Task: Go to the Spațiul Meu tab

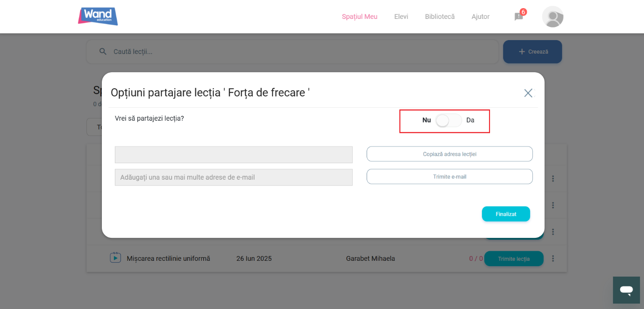Action: point(359,17)
